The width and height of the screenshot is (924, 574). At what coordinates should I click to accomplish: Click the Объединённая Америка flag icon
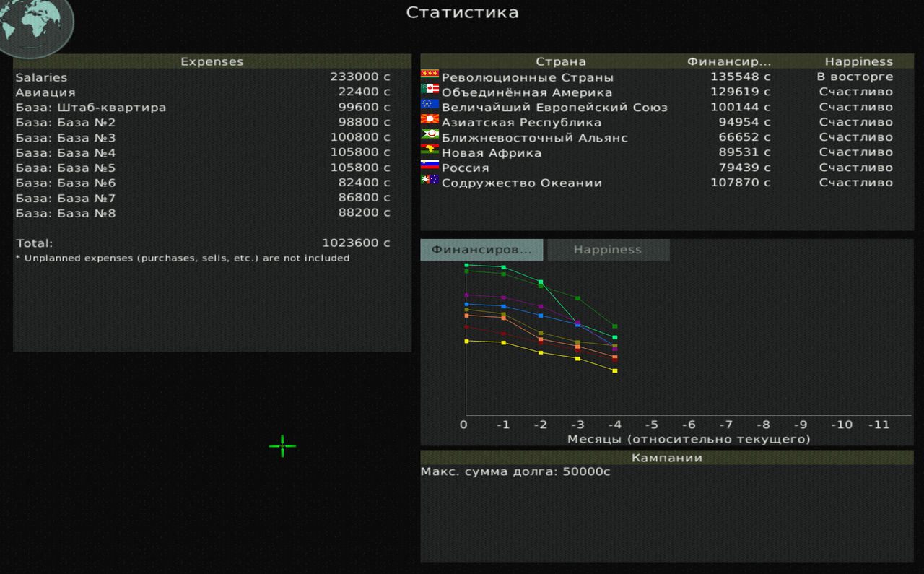430,89
